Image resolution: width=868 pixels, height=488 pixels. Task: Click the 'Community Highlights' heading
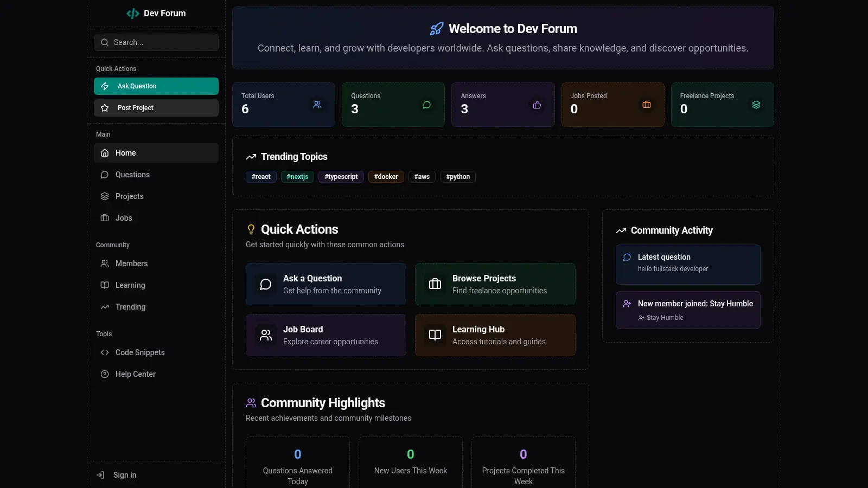tap(323, 403)
